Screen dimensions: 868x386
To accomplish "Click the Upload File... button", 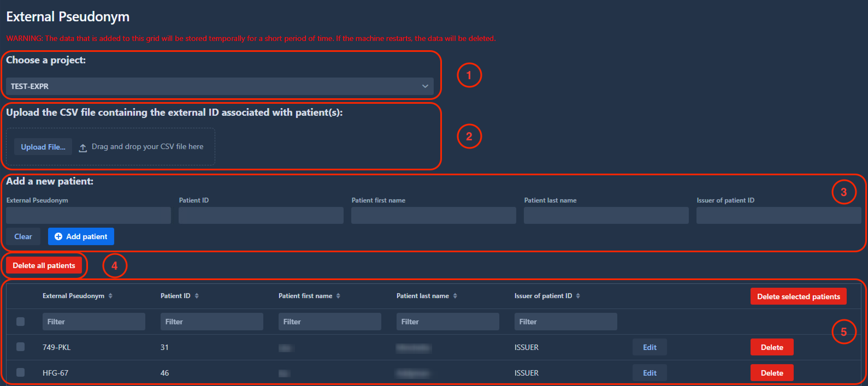I will (x=43, y=147).
